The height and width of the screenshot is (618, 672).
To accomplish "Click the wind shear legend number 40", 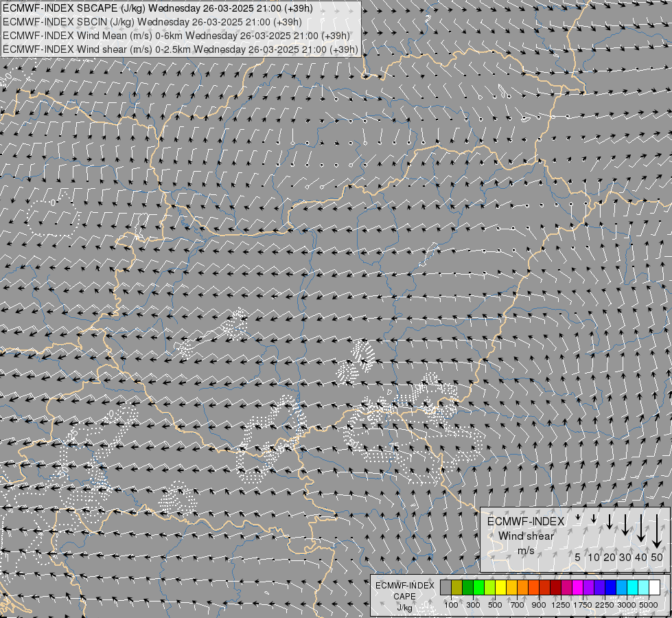I will click(x=640, y=557).
